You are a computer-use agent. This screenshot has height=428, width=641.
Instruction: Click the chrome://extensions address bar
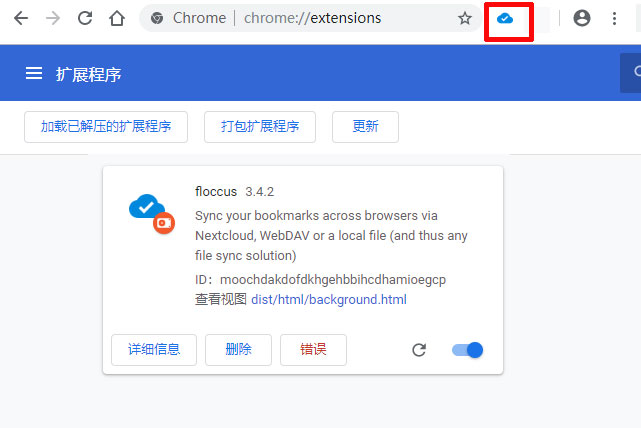[x=312, y=18]
